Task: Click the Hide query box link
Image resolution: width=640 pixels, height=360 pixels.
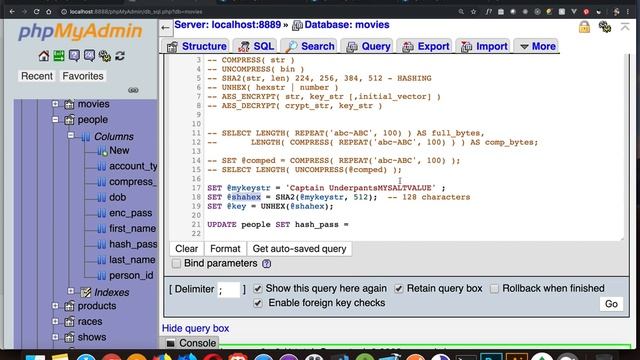Action: click(196, 329)
